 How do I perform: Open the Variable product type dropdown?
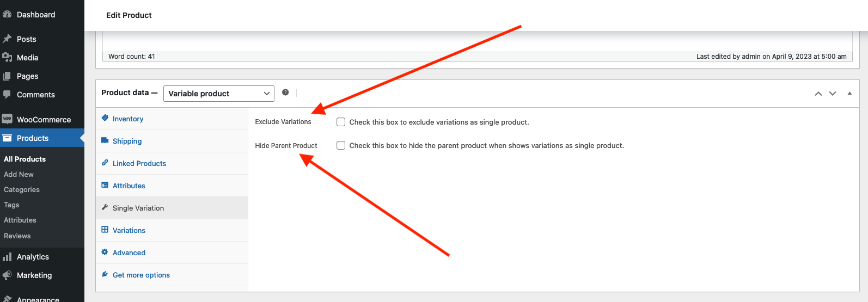tap(219, 94)
